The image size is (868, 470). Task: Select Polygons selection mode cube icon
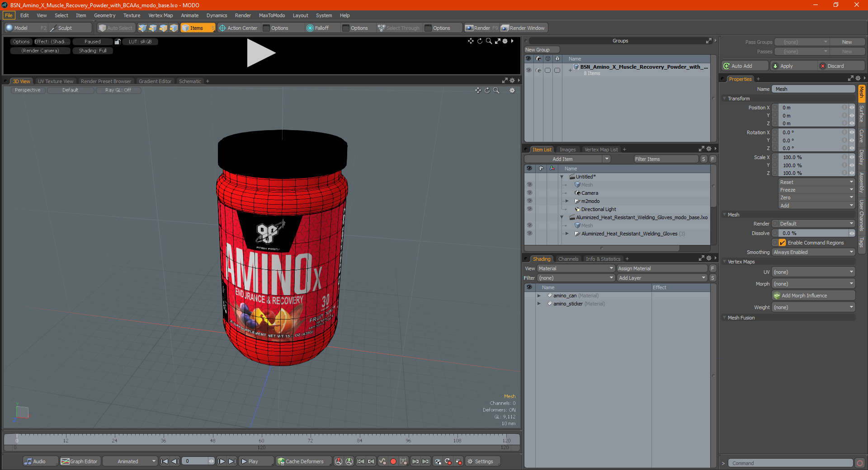tap(163, 28)
